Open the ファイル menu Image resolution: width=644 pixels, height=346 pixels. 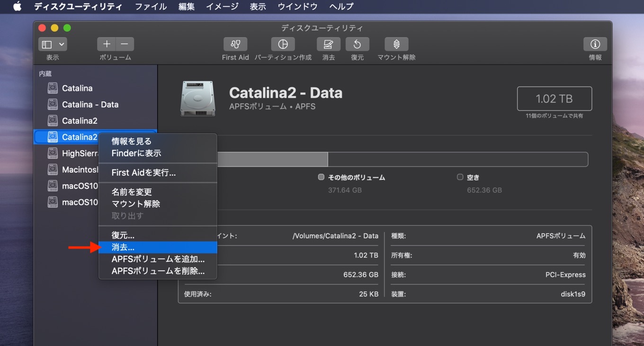pyautogui.click(x=151, y=7)
